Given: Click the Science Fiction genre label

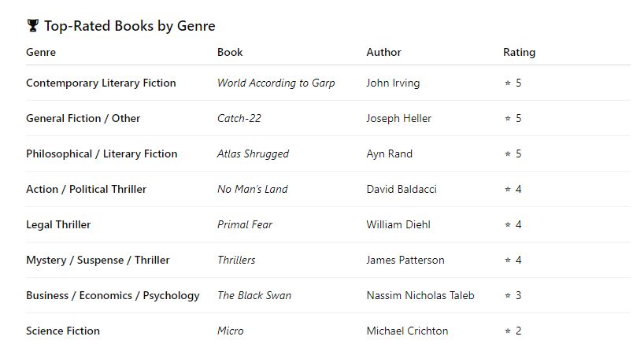Looking at the screenshot, I should pos(63,331).
